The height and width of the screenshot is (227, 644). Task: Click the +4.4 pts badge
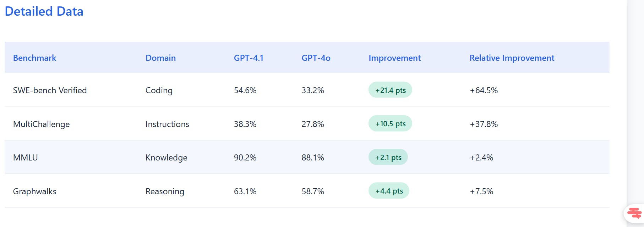(389, 191)
